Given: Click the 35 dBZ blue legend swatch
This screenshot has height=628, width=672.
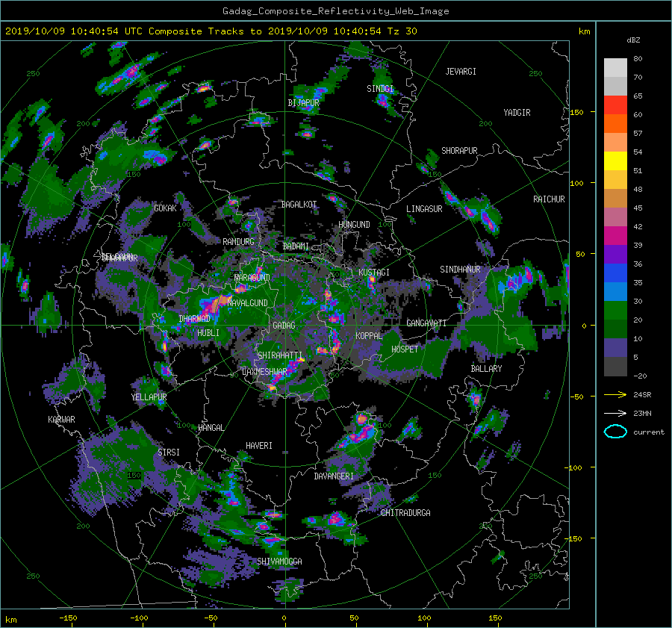Looking at the screenshot, I should tap(615, 273).
